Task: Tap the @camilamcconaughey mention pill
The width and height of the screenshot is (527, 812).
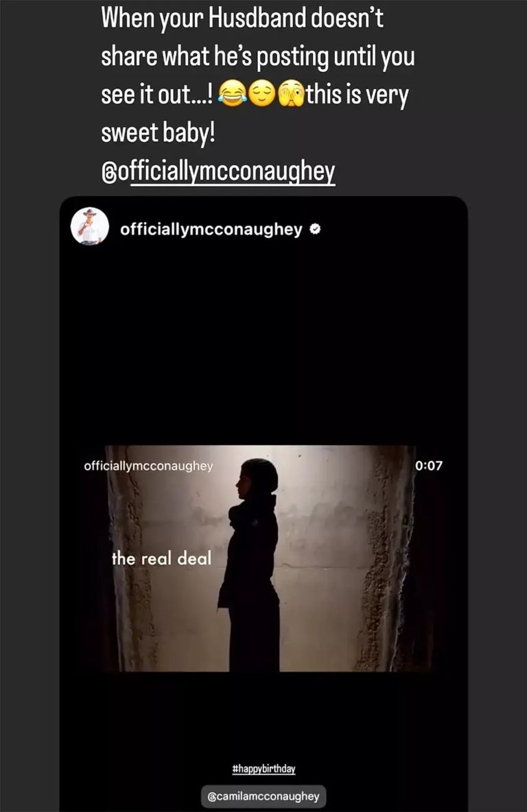Action: (263, 796)
